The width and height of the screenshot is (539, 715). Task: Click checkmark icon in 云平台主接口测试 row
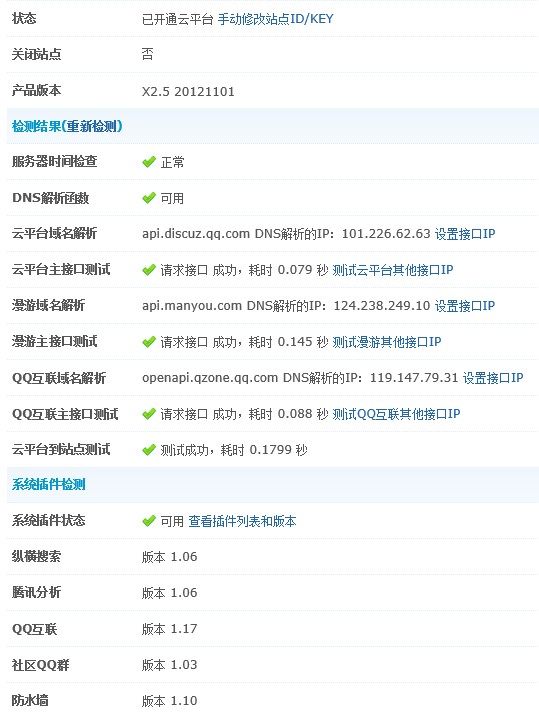pyautogui.click(x=149, y=270)
